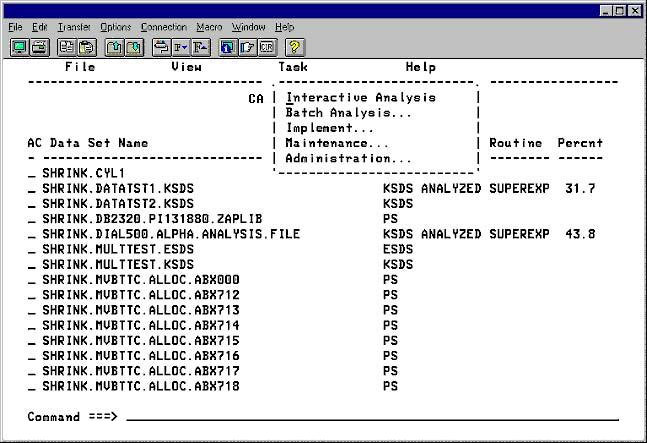This screenshot has width=647, height=443.
Task: Click the View action bar item
Action: (x=186, y=67)
